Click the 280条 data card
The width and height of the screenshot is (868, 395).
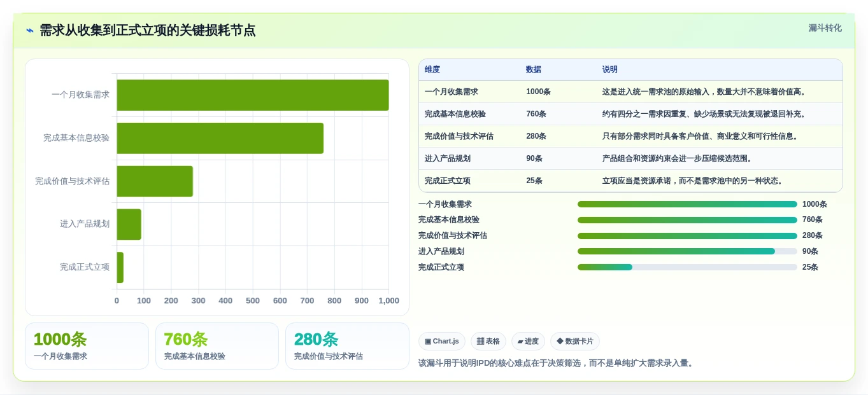click(347, 346)
